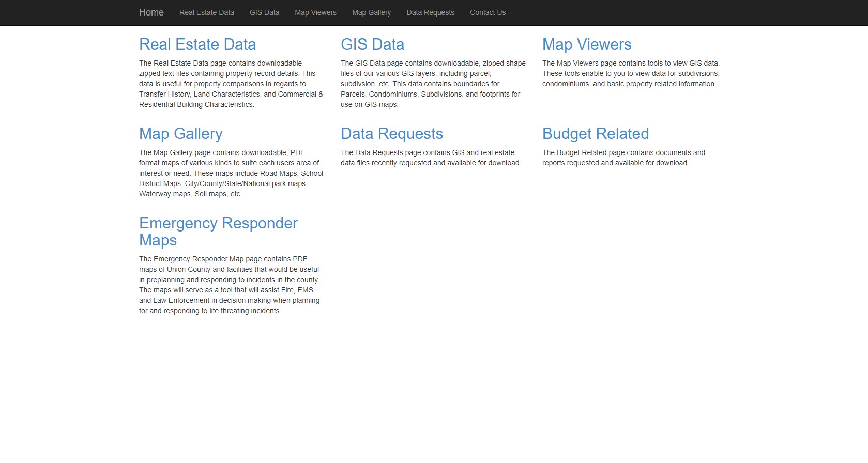Click text "The GIS Data page contains downloadable, zipped shape"

pos(433,63)
